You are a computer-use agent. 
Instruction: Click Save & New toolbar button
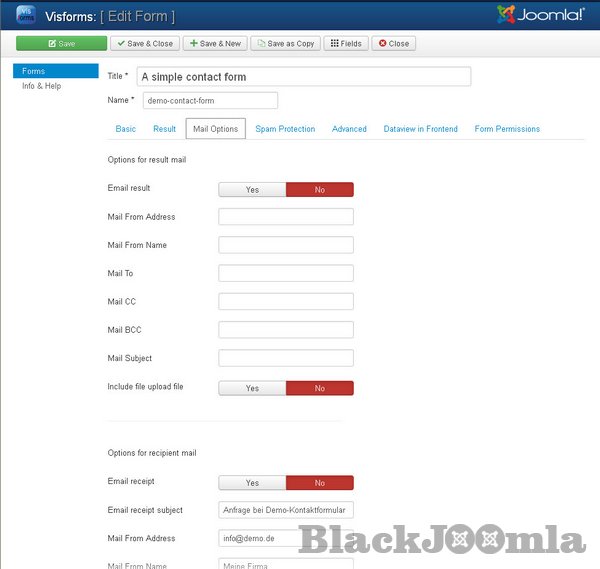click(x=214, y=44)
